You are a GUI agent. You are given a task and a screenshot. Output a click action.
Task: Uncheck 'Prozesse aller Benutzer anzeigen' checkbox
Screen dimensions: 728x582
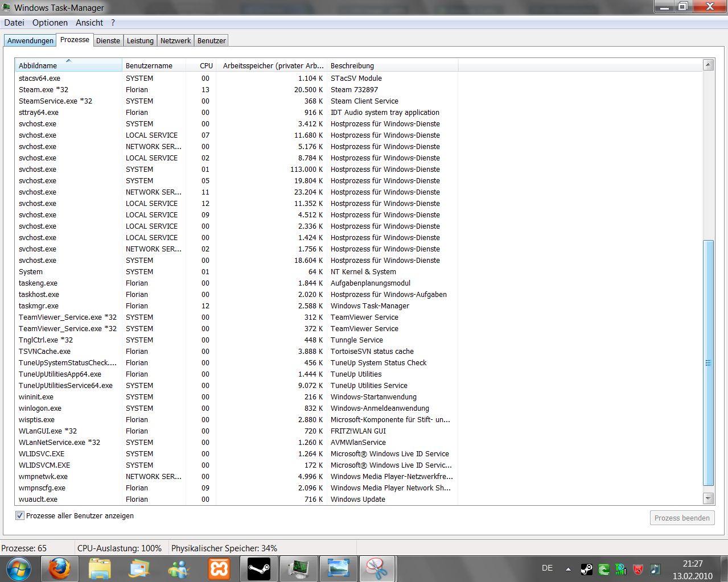tap(20, 515)
